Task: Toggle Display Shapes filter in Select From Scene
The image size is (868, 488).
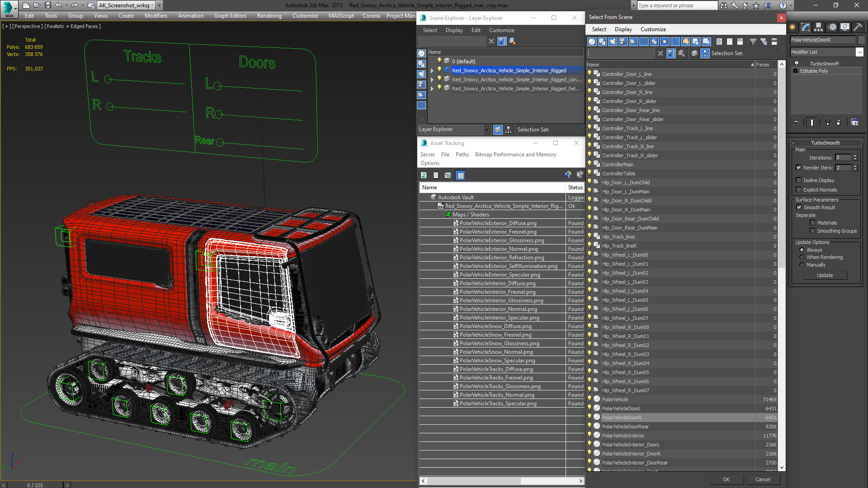Action: (x=602, y=42)
